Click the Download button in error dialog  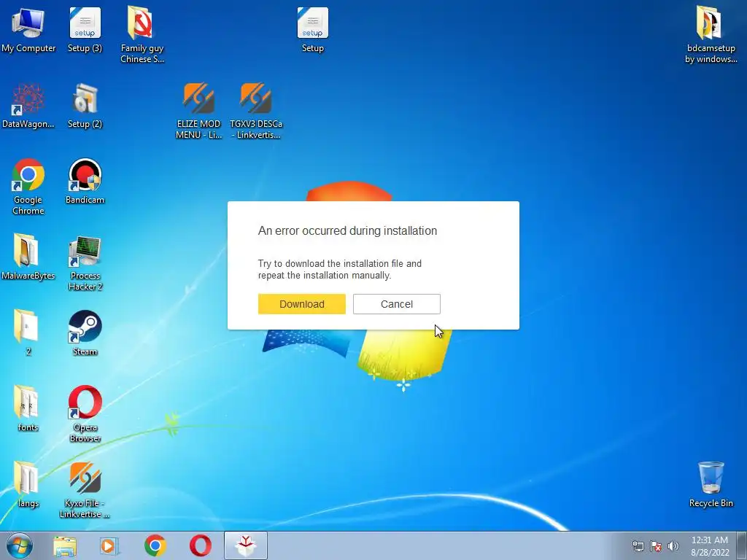[301, 304]
